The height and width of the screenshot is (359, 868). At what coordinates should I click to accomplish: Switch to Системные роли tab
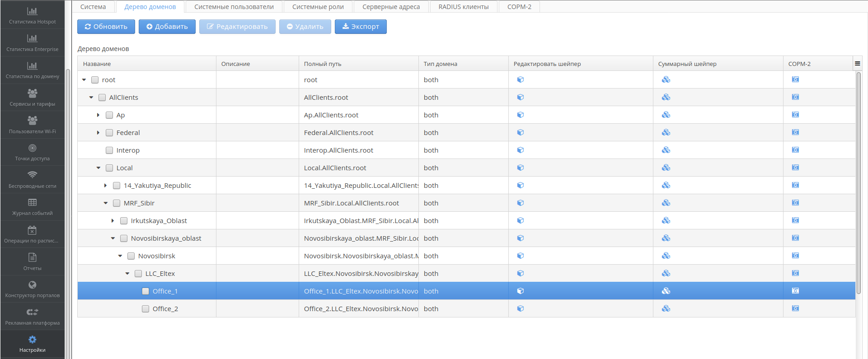click(318, 7)
